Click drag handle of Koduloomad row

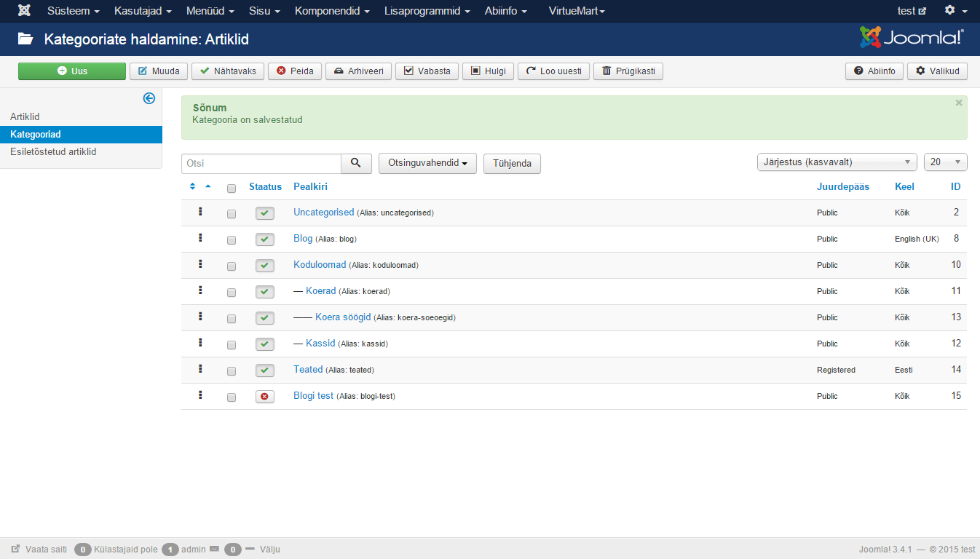pos(200,264)
